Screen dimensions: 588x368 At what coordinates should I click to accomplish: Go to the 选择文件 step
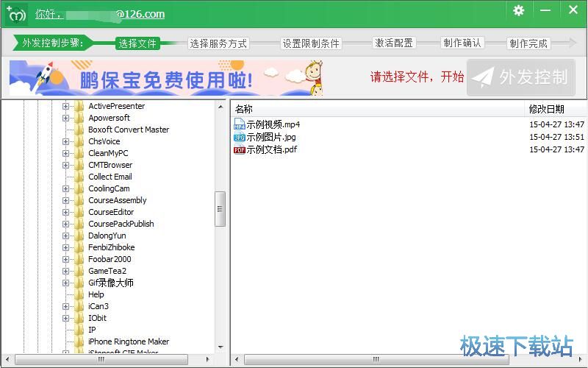point(137,43)
